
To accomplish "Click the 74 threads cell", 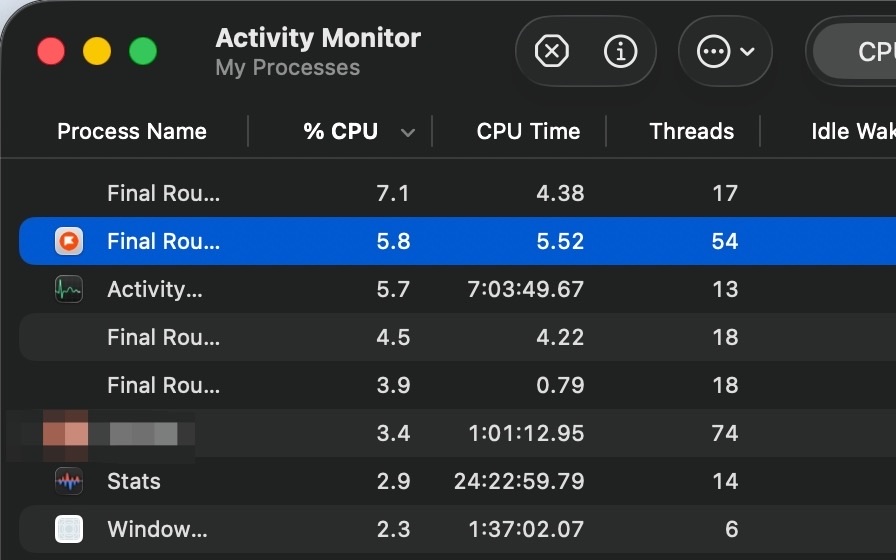I will [725, 433].
